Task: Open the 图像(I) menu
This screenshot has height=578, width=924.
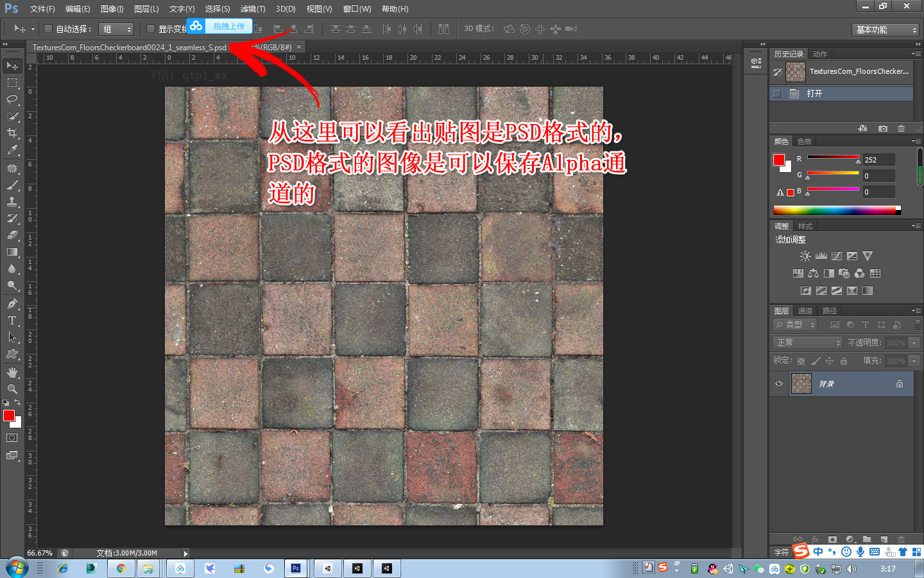Action: 112,9
